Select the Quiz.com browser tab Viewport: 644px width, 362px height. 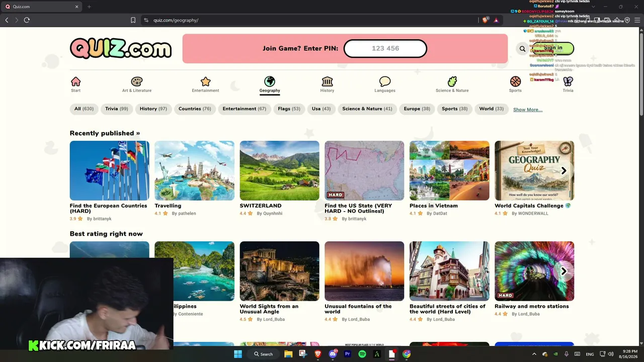[x=41, y=7]
